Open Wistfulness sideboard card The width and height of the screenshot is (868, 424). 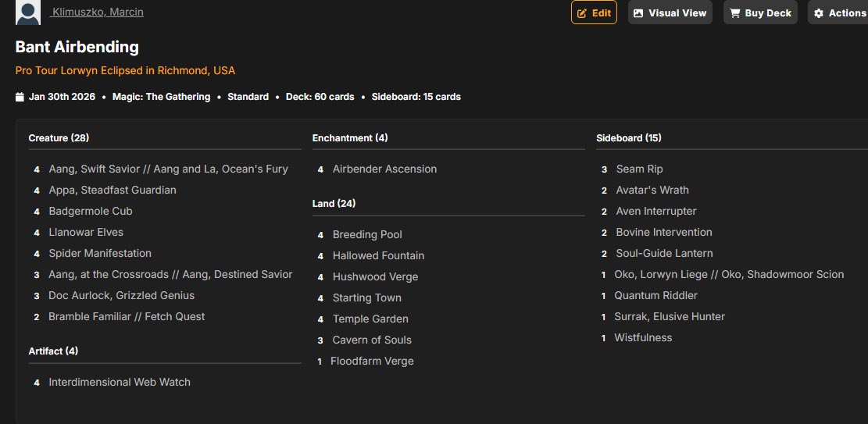tap(643, 337)
